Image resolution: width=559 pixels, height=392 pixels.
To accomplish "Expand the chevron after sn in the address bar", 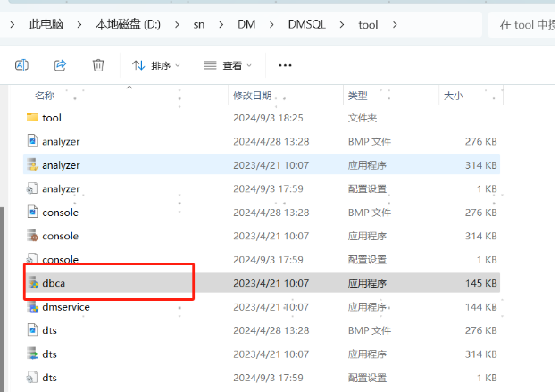I will click(x=221, y=25).
